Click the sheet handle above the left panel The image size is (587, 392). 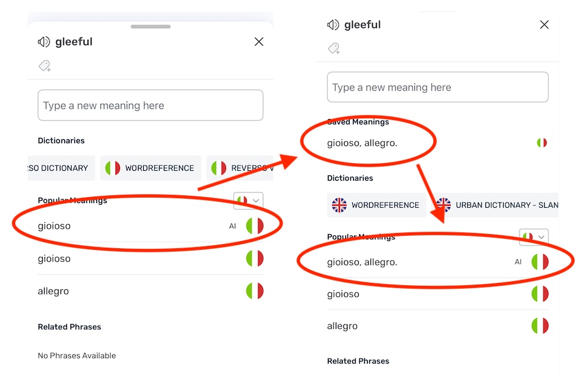pyautogui.click(x=150, y=26)
